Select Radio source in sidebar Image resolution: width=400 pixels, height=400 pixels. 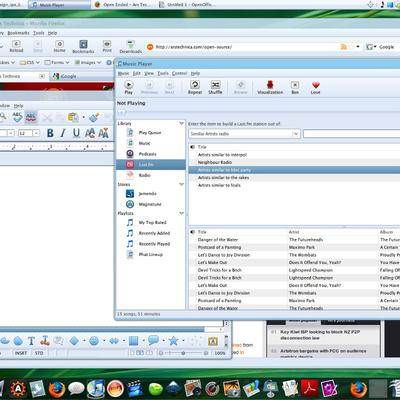151,175
